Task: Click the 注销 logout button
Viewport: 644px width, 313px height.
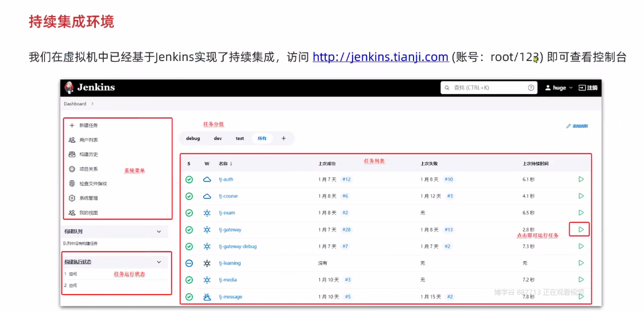Action: [x=588, y=88]
